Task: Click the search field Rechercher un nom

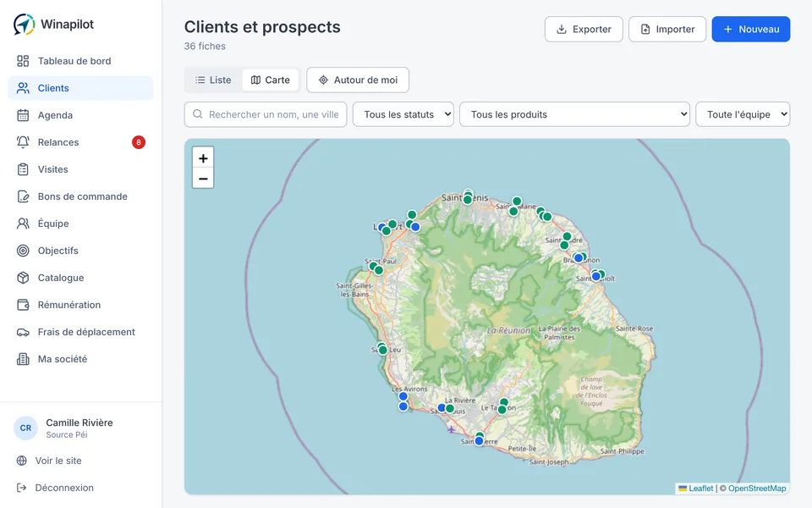Action: point(266,114)
